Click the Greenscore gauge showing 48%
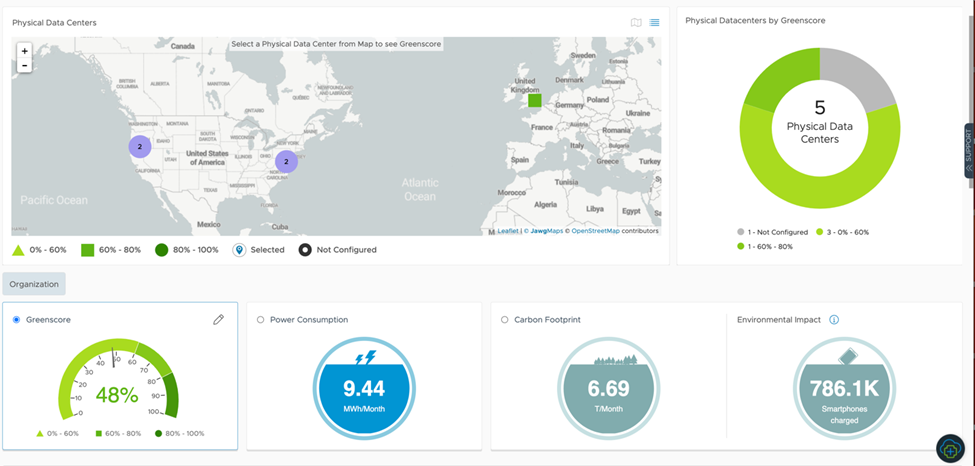Image resolution: width=975 pixels, height=466 pixels. point(117,385)
